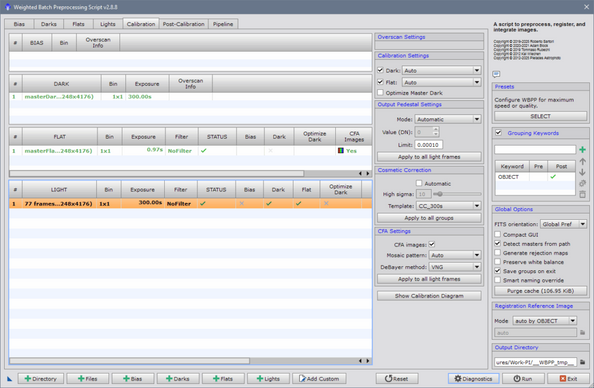Open the output directory folder icon
The image size is (594, 388).
583,362
